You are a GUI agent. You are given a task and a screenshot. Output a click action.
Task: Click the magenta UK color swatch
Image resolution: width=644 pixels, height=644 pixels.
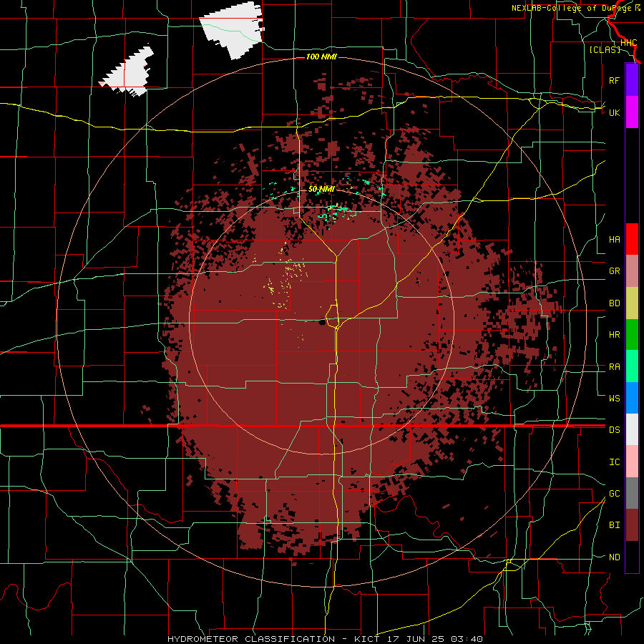[x=632, y=112]
